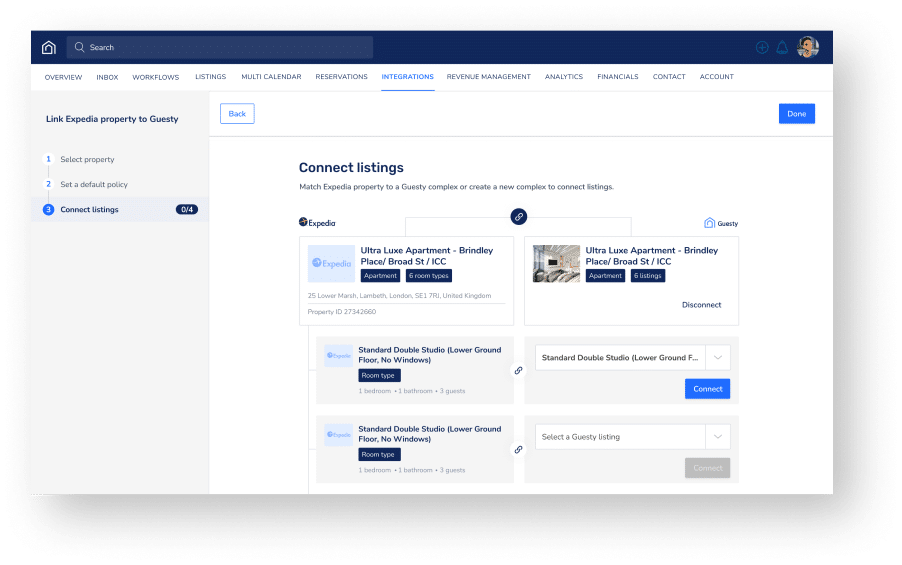Click the 0/4 progress badge
Screen dimensions: 902x565
pos(186,209)
